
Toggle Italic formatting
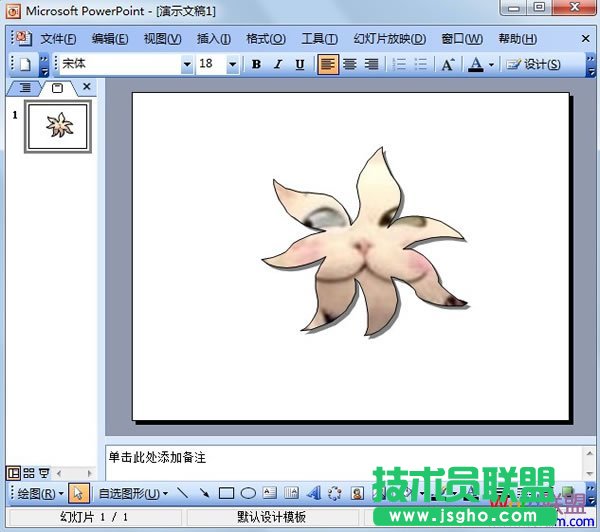278,64
